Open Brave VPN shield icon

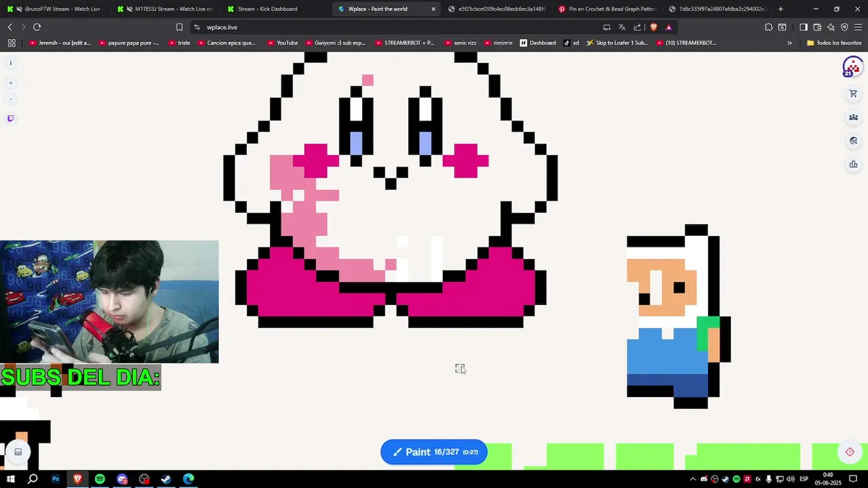click(844, 27)
